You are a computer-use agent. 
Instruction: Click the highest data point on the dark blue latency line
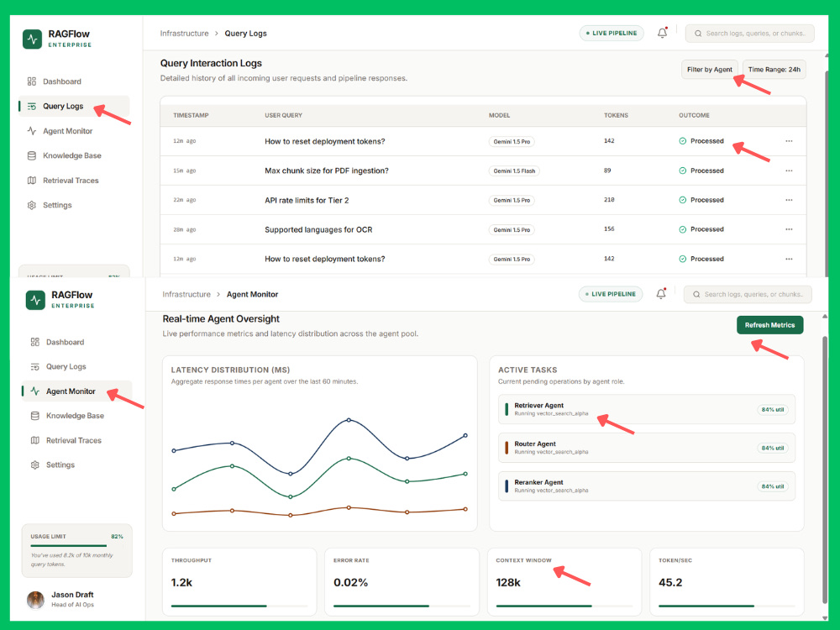349,420
